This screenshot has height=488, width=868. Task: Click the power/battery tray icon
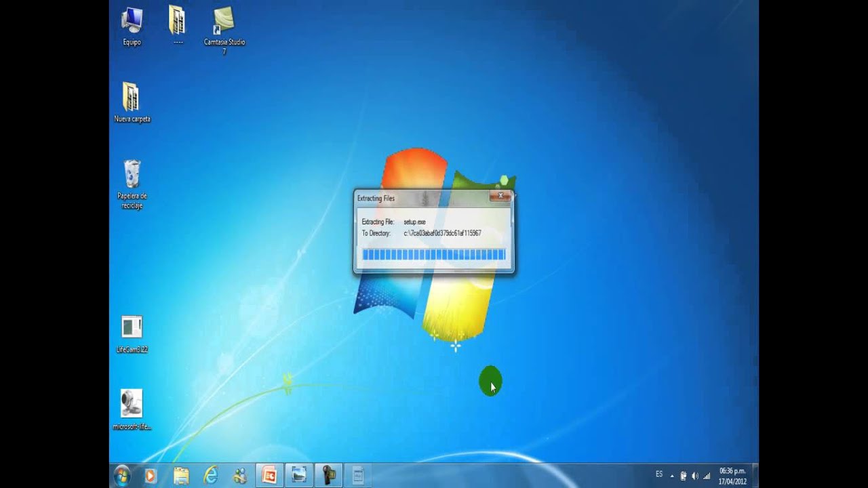(x=684, y=476)
